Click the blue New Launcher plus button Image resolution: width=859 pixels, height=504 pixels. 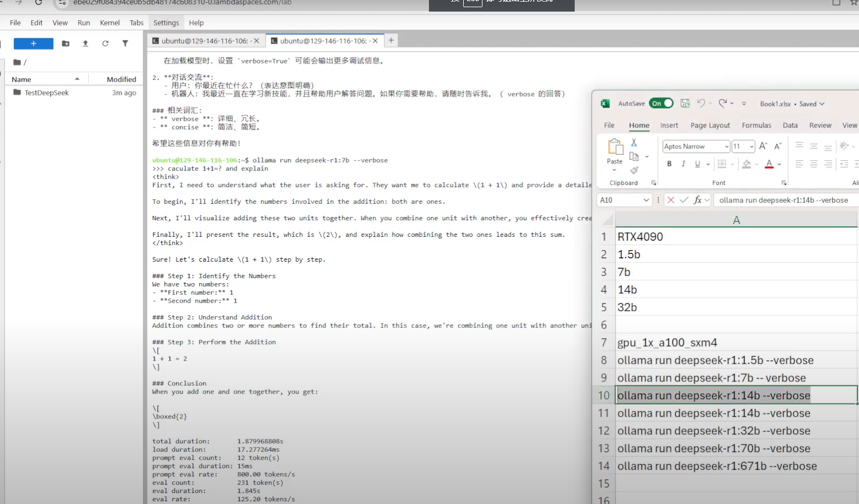pyautogui.click(x=33, y=44)
